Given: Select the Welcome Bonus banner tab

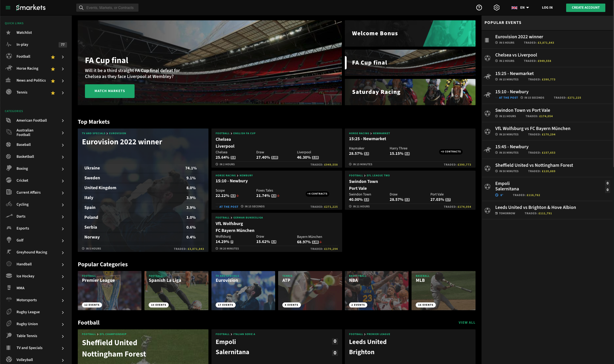Looking at the screenshot, I should click(x=410, y=33).
